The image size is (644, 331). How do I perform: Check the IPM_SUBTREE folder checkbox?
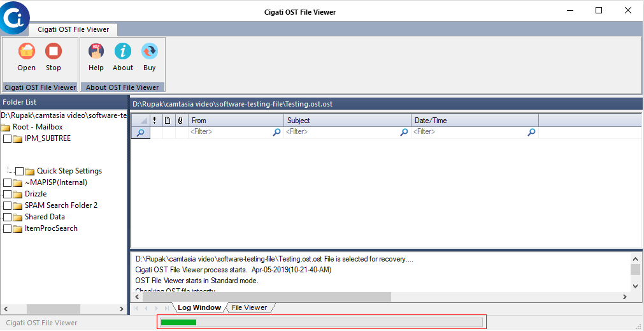tap(8, 139)
